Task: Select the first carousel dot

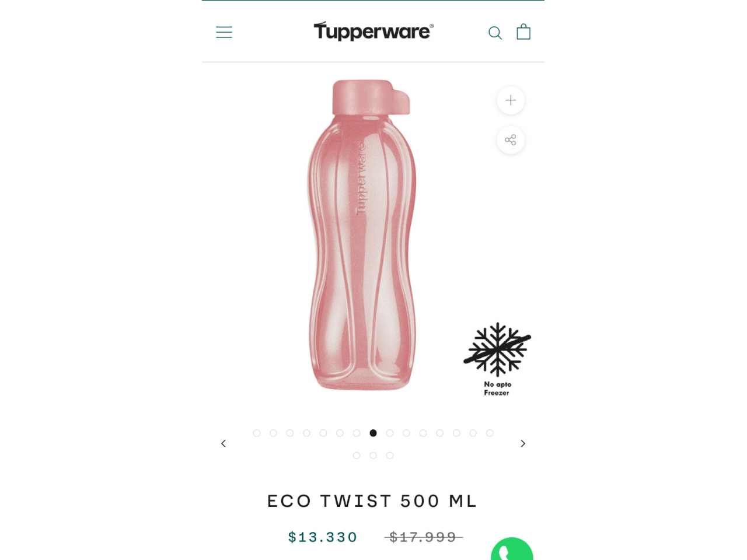Action: click(x=257, y=433)
